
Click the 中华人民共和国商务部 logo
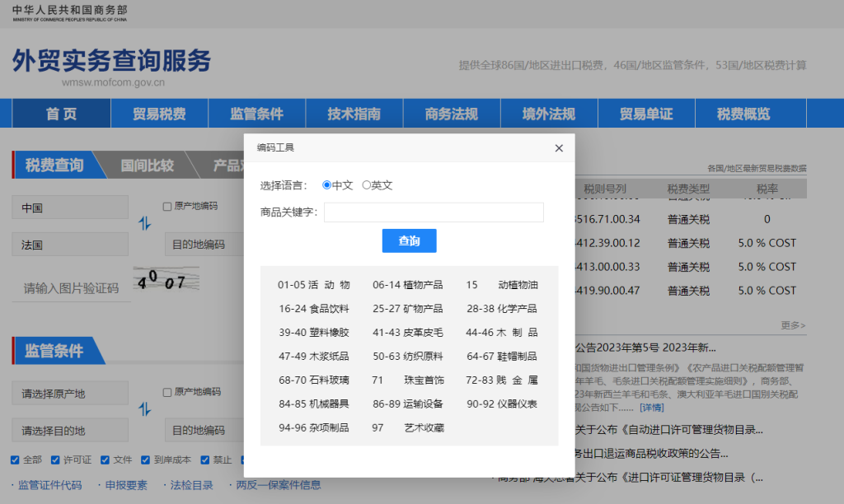tap(69, 13)
